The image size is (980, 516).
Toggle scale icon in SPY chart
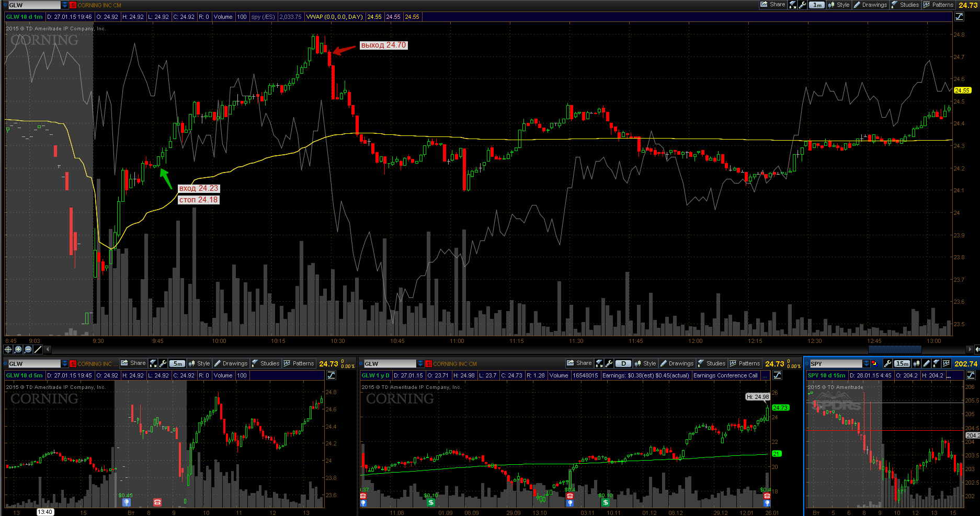coord(971,375)
